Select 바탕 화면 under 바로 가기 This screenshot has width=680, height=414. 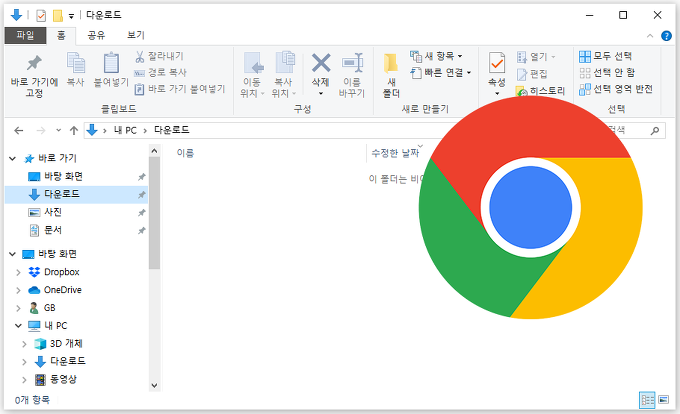click(x=63, y=176)
